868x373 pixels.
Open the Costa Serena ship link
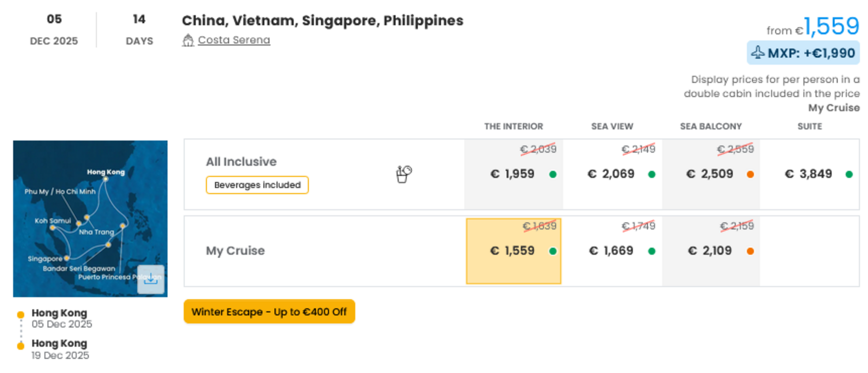(x=234, y=40)
